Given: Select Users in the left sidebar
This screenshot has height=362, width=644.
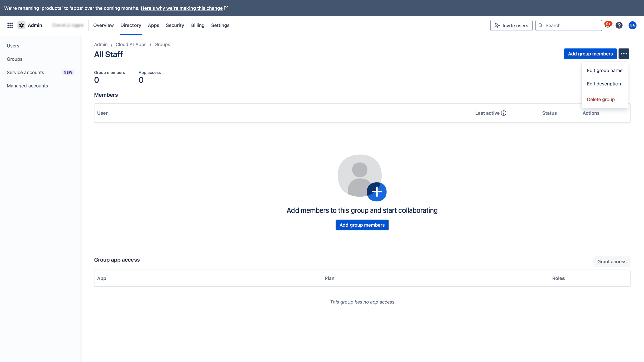Looking at the screenshot, I should 13,46.
